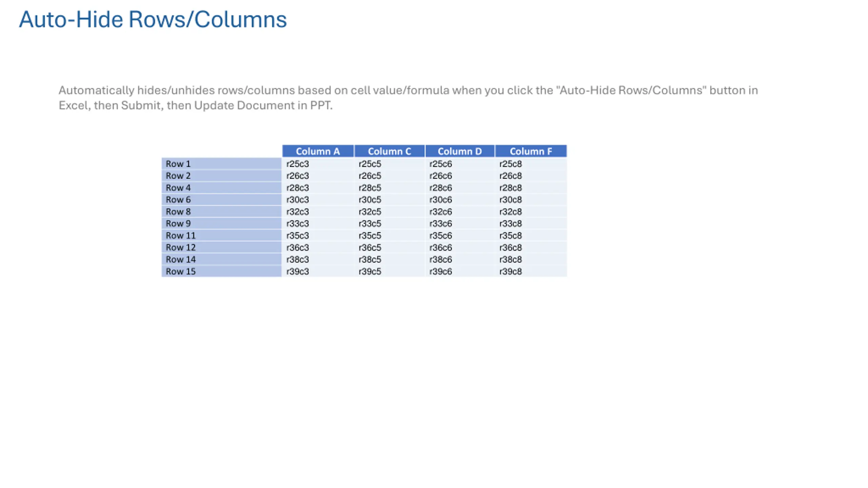
Task: Select the Row 14 label cell
Action: pos(221,259)
